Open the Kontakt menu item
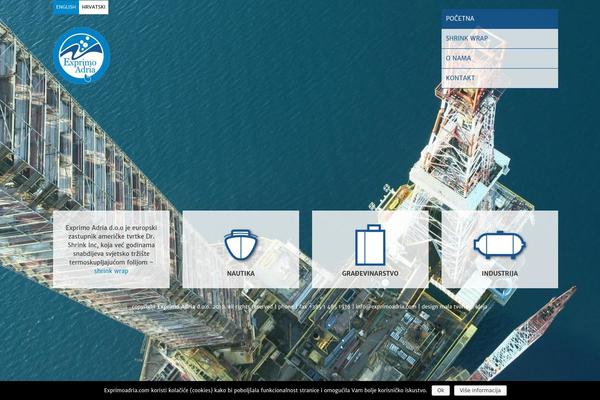This screenshot has height=400, width=600. [499, 78]
